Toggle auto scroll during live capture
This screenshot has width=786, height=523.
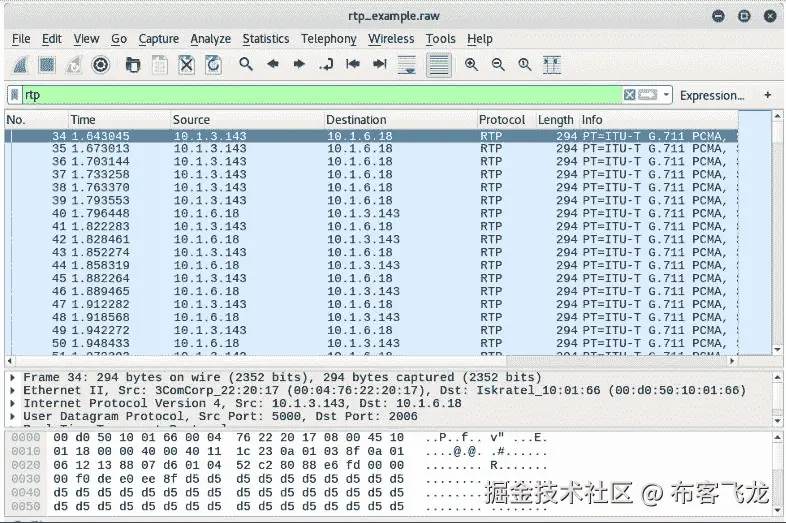click(407, 65)
